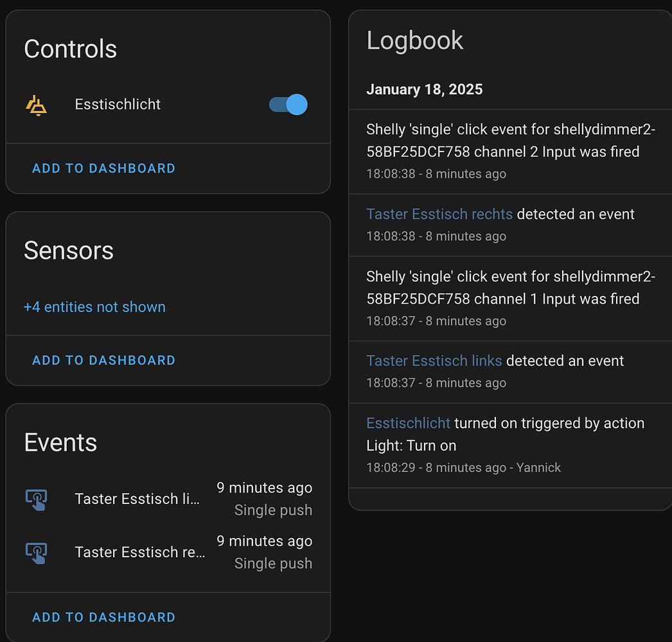
Task: Click the Single push label in Events
Action: click(x=273, y=510)
